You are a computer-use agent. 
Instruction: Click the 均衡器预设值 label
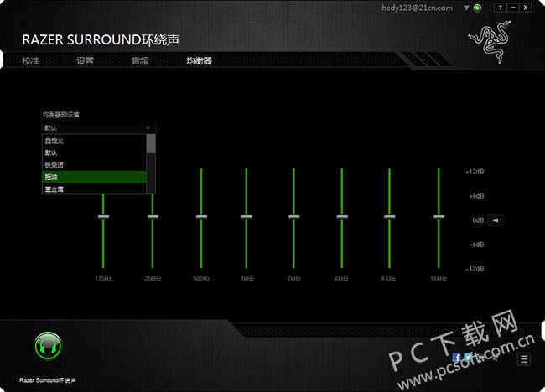point(61,115)
